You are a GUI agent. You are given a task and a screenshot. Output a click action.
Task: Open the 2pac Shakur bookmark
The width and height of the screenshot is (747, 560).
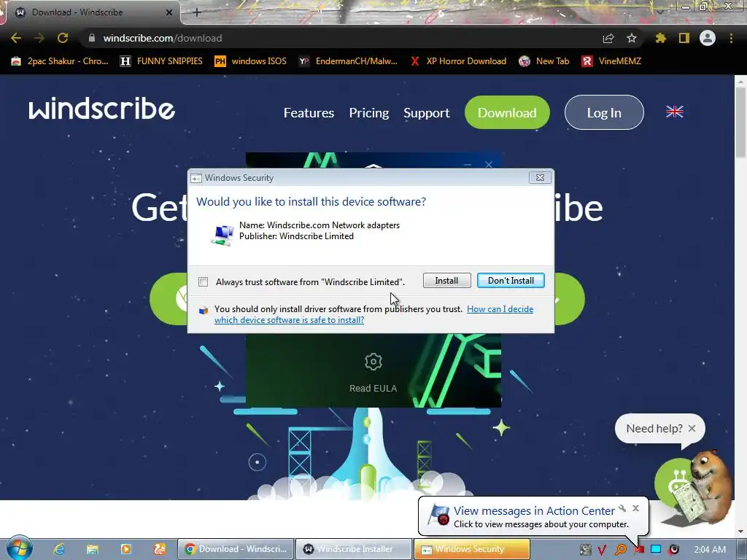[x=60, y=61]
